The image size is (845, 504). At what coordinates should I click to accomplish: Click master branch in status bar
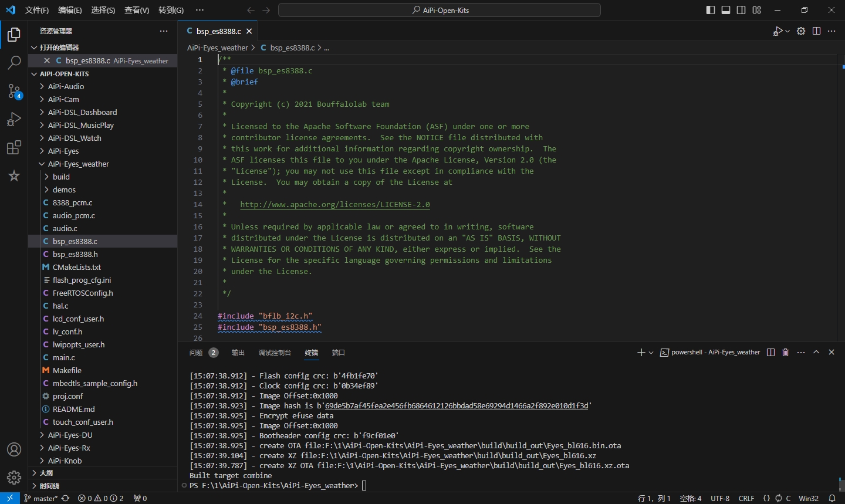pyautogui.click(x=40, y=498)
